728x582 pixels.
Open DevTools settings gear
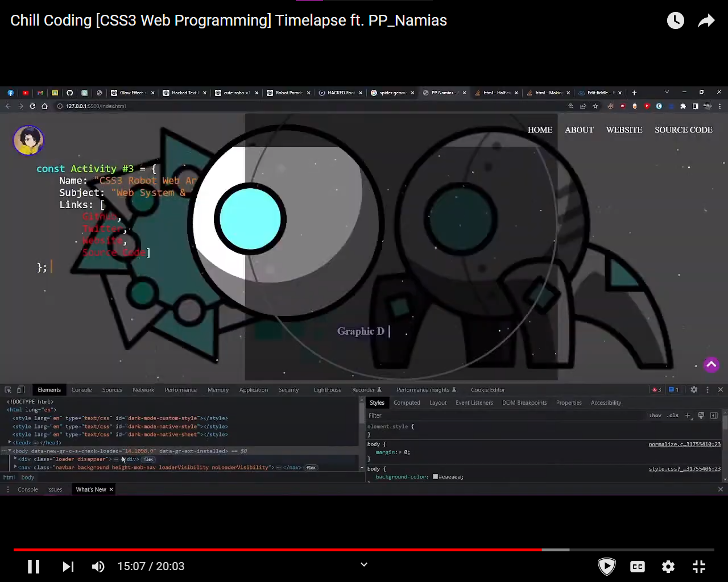pos(694,390)
